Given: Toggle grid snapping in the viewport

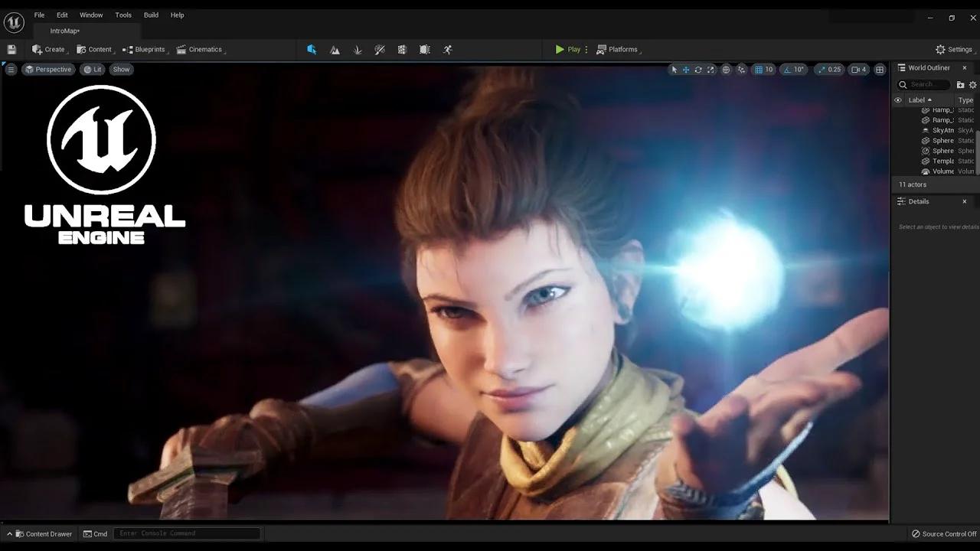Looking at the screenshot, I should click(x=759, y=69).
